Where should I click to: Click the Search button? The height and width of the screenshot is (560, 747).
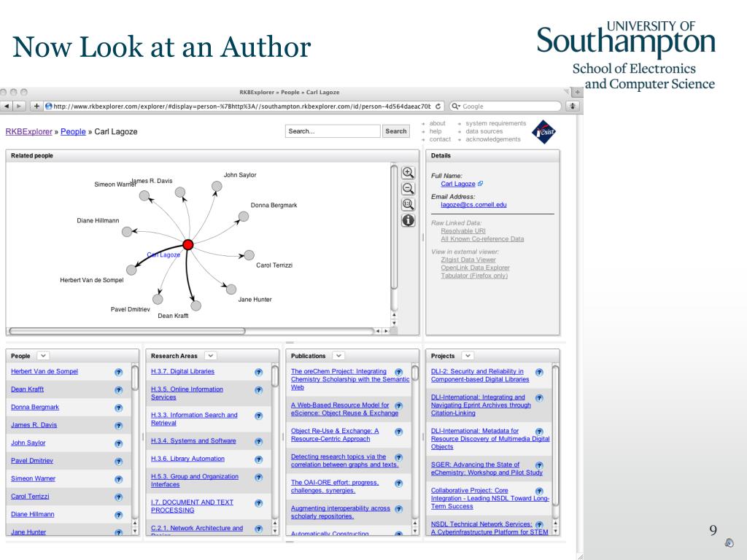click(x=396, y=131)
